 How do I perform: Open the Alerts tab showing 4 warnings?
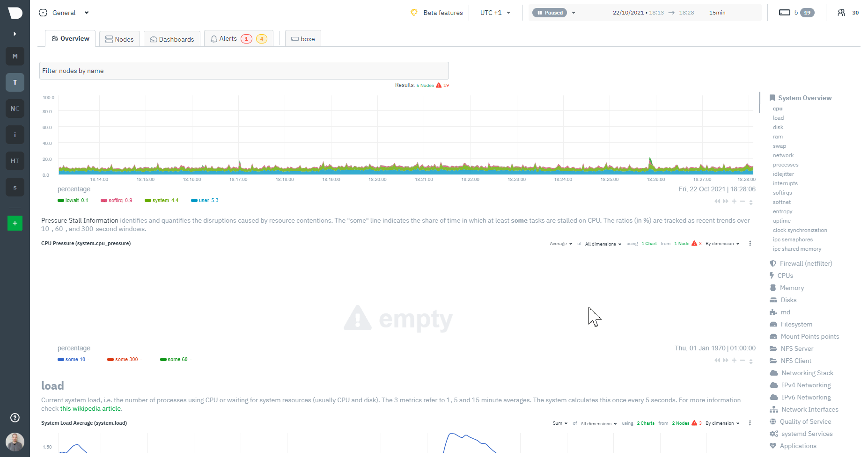tap(228, 38)
